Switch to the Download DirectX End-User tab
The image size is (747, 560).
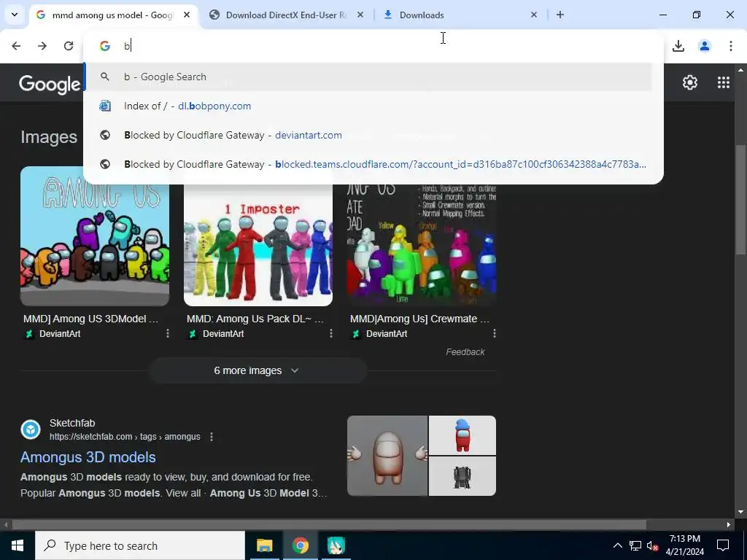point(286,15)
